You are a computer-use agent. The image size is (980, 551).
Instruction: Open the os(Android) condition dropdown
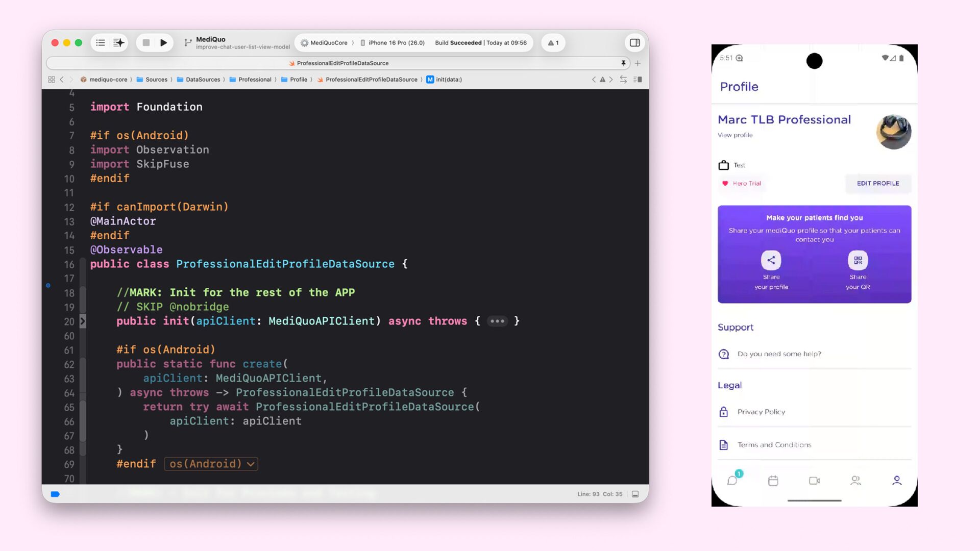(x=211, y=464)
